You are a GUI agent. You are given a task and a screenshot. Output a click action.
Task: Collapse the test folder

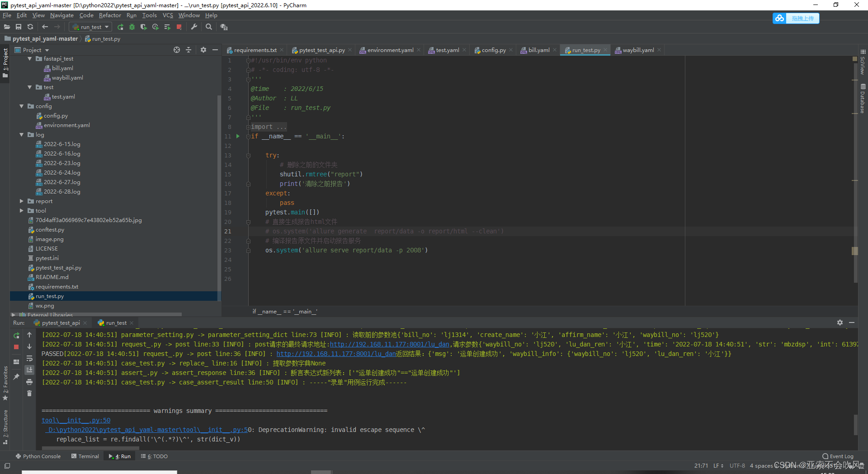[x=30, y=87]
